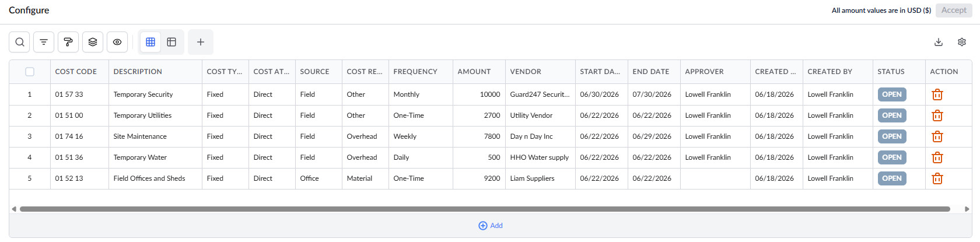Switch to grid table view
Viewport: 980px width, 242px height.
click(150, 42)
